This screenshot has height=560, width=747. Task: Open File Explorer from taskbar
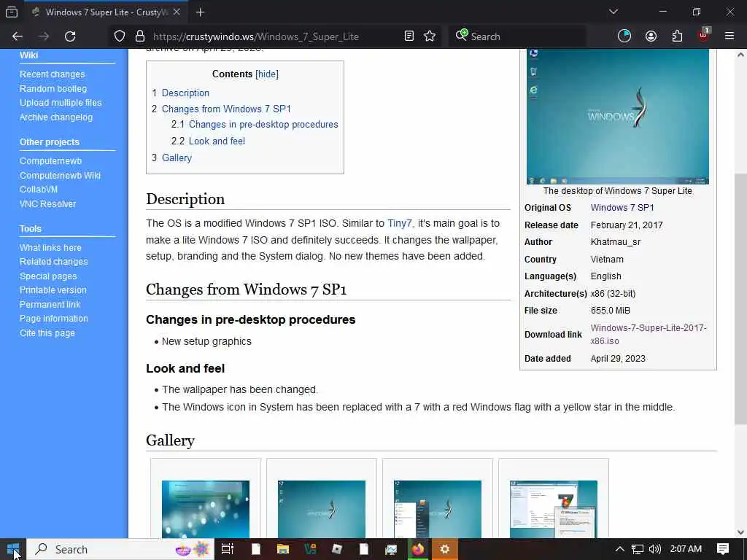(x=283, y=550)
